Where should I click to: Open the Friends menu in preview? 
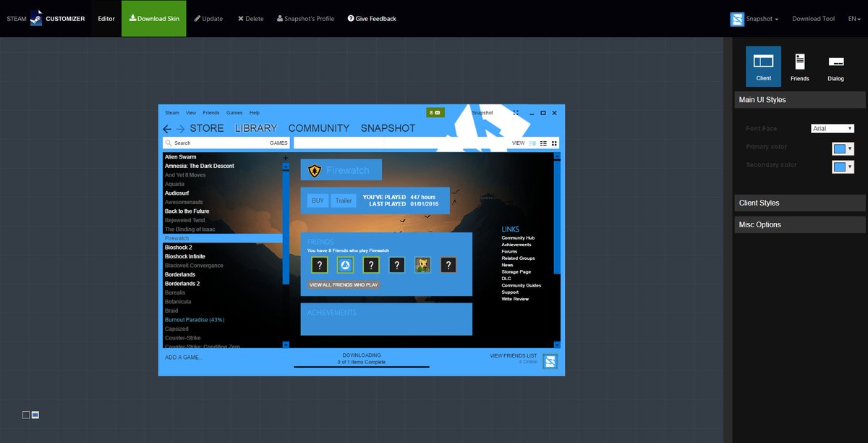coord(211,113)
